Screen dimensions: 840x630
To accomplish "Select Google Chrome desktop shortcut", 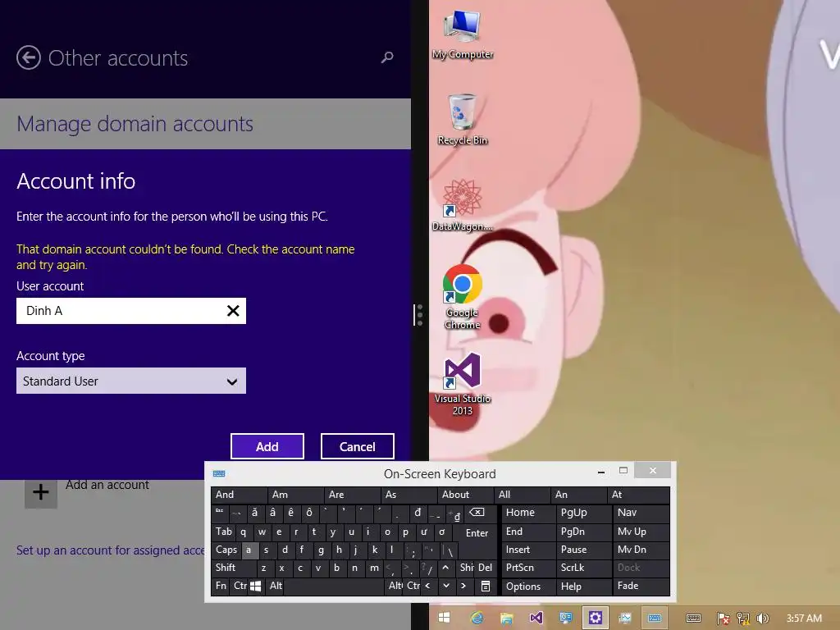I will click(463, 297).
